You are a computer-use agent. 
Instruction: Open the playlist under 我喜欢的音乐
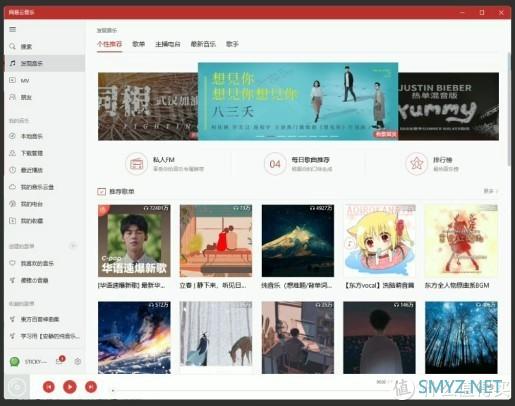coord(44,280)
